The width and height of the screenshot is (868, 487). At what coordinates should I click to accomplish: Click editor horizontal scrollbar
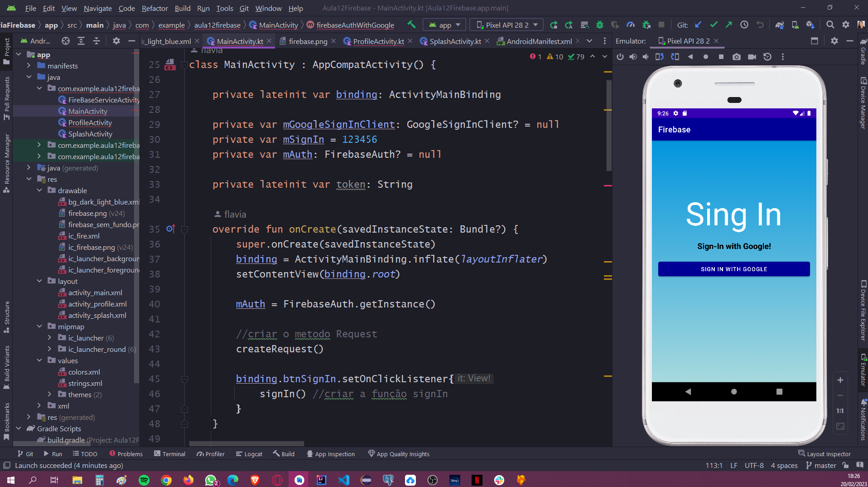coord(246,443)
